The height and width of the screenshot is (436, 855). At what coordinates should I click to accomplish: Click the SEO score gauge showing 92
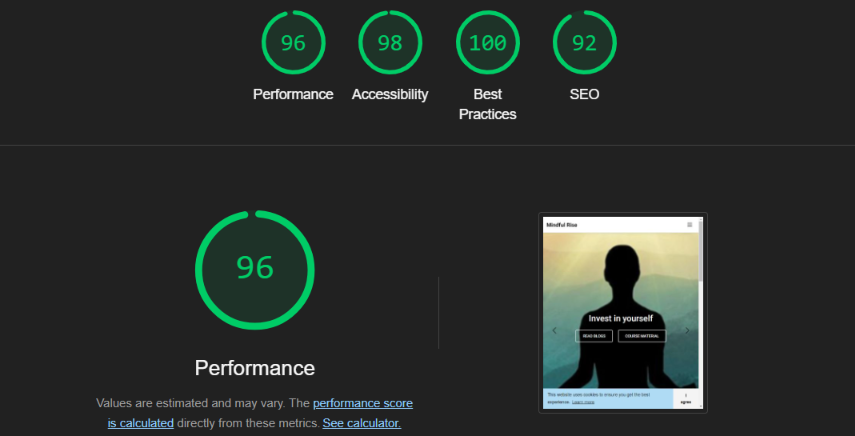(x=585, y=43)
